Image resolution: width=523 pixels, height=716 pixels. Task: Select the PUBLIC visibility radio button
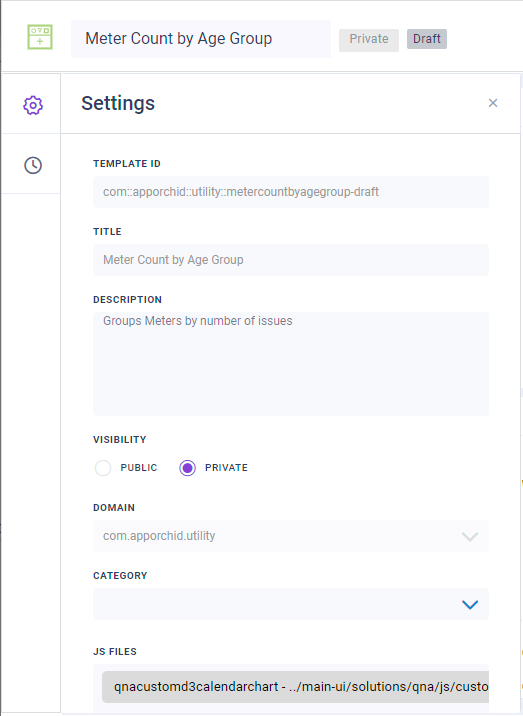click(103, 468)
